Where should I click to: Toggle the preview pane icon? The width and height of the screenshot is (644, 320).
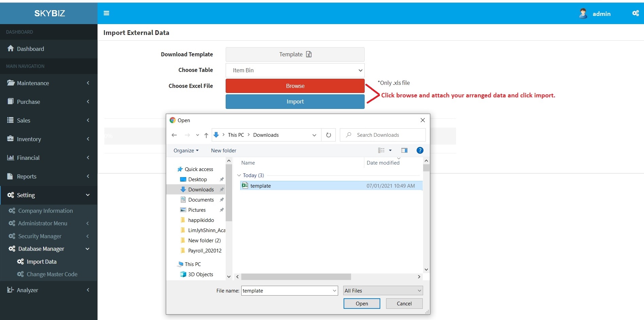(404, 150)
